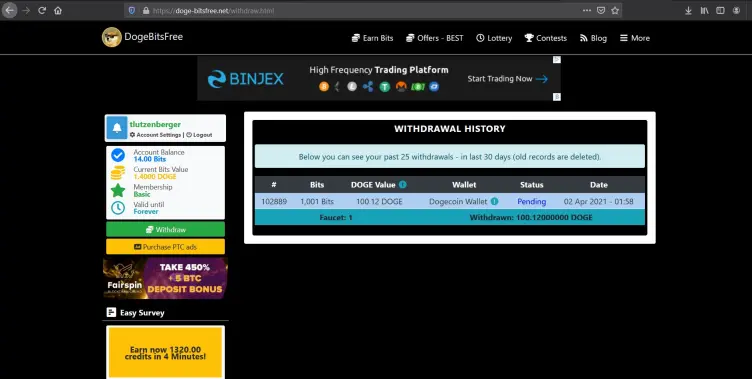The height and width of the screenshot is (379, 752).
Task: Click the green Withdraw button
Action: coord(165,229)
